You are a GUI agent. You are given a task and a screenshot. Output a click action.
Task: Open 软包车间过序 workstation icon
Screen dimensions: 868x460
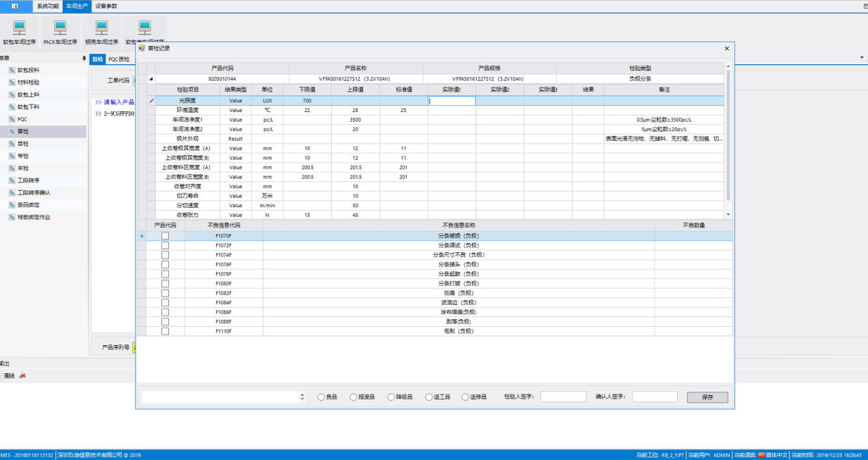[x=19, y=28]
